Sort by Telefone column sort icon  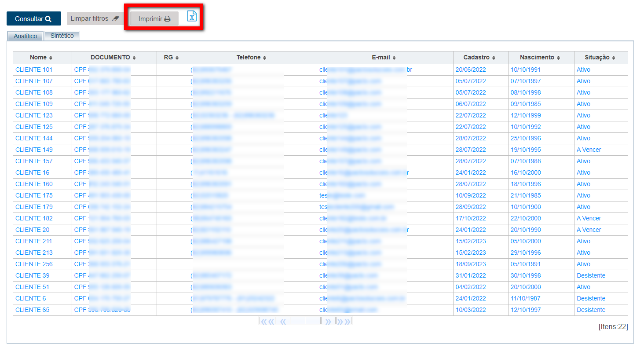click(x=264, y=58)
